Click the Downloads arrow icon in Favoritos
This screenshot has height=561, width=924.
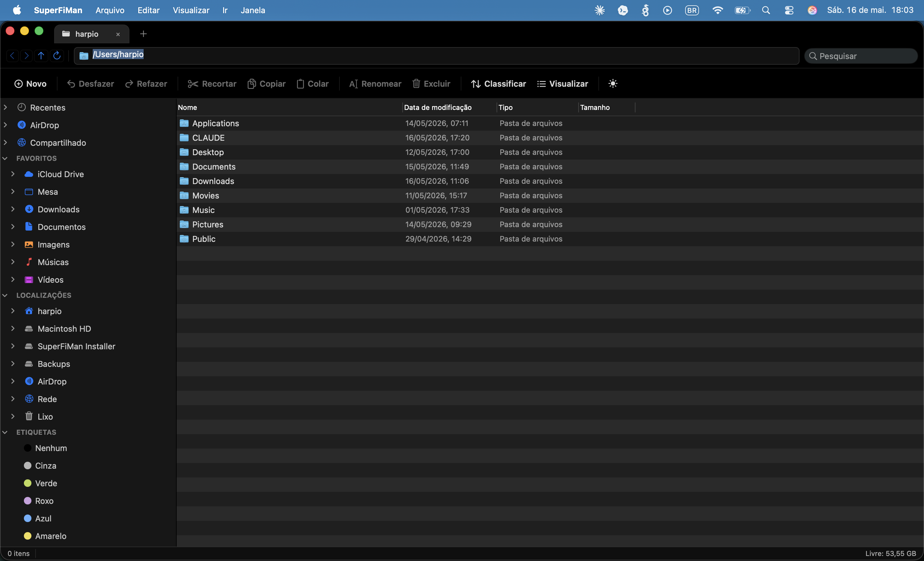click(x=29, y=209)
